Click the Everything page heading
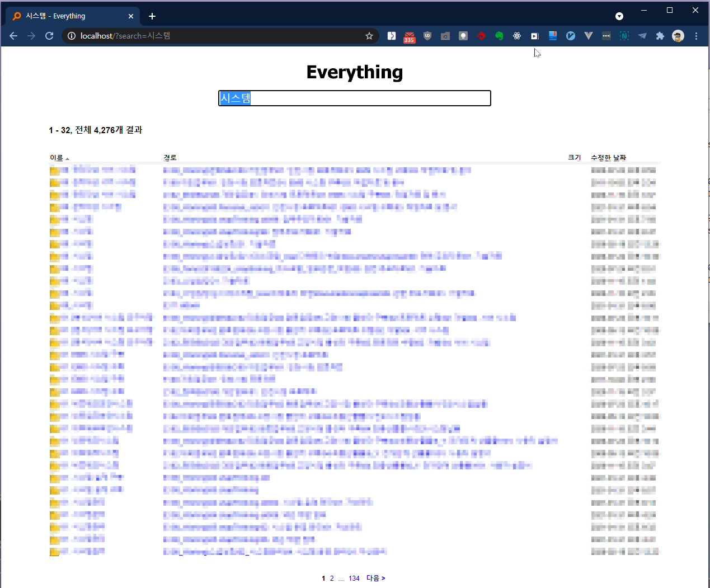This screenshot has width=710, height=588. [355, 72]
